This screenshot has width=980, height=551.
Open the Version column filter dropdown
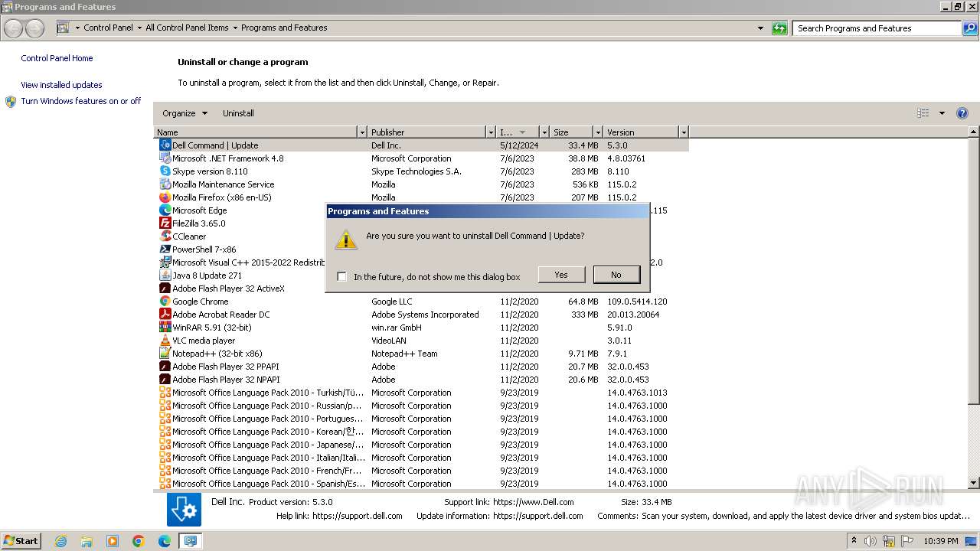click(x=684, y=132)
